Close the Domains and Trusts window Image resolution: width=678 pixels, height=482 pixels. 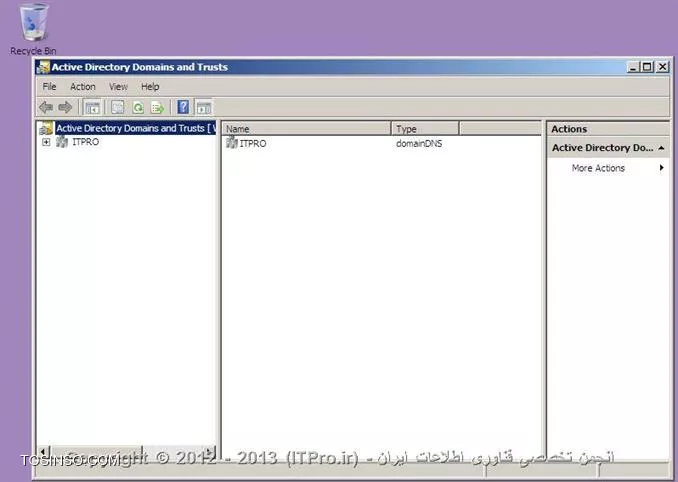[662, 67]
